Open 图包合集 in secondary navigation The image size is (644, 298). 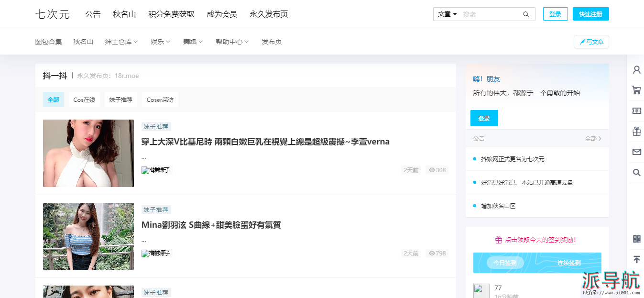coord(49,42)
